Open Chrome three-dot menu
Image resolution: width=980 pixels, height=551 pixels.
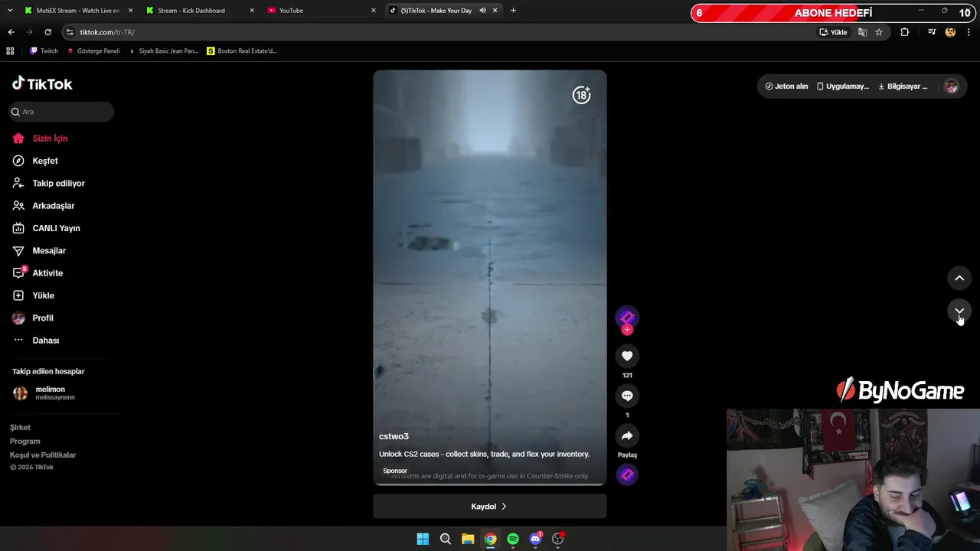coord(969,32)
